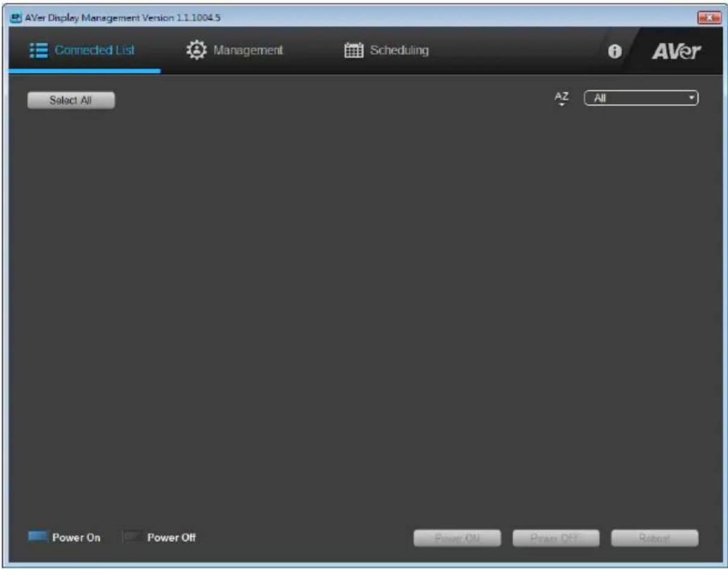Click the info icon beside AVer logo
The image size is (728, 569).
click(614, 52)
